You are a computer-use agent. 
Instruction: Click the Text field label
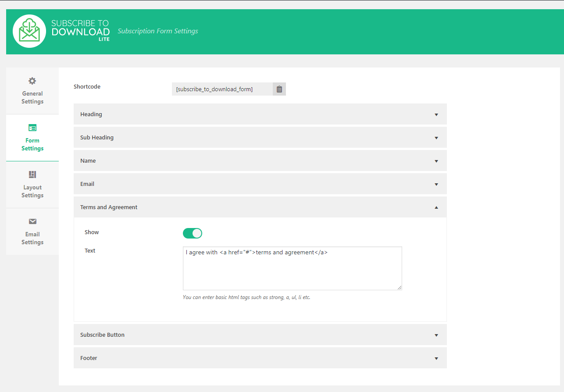click(x=90, y=250)
